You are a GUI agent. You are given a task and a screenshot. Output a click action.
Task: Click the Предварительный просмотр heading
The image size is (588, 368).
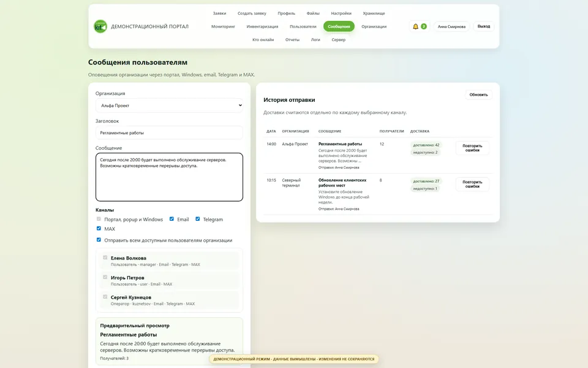(x=135, y=326)
